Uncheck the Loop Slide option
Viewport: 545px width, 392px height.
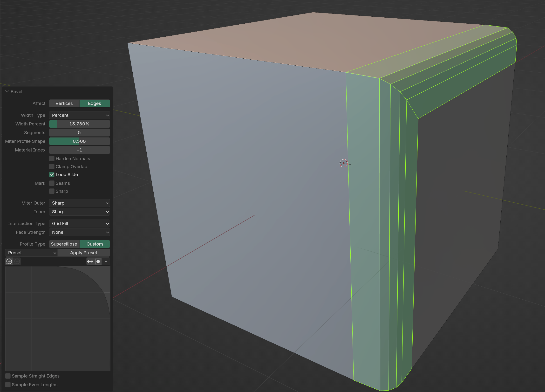[52, 175]
